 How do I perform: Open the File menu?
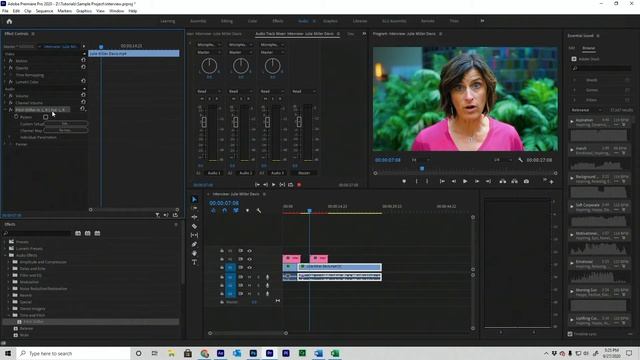(x=5, y=11)
